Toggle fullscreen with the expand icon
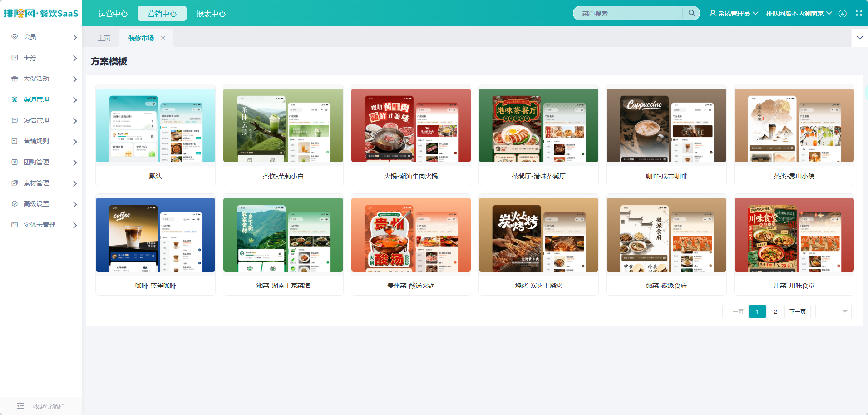The image size is (868, 415). (859, 13)
